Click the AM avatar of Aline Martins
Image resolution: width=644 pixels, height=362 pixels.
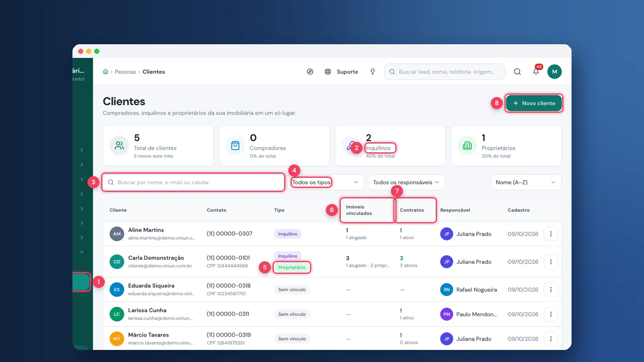click(117, 234)
